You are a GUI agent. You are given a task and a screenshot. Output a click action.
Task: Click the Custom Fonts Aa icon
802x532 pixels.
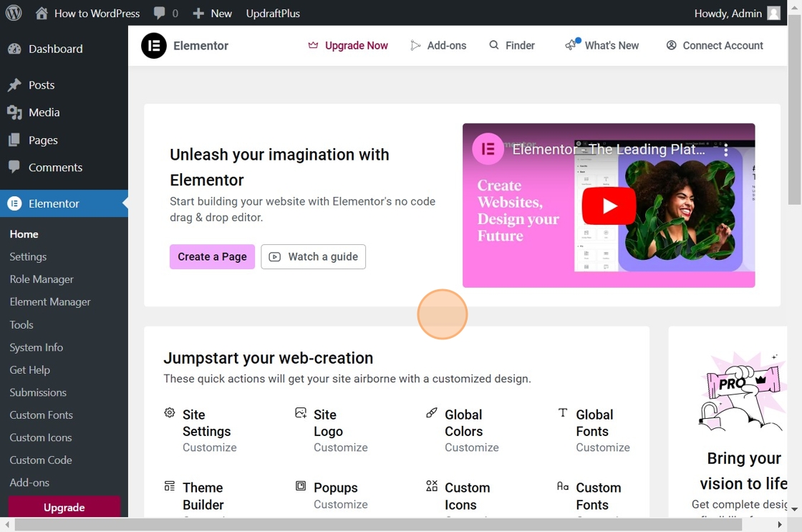[x=563, y=486]
